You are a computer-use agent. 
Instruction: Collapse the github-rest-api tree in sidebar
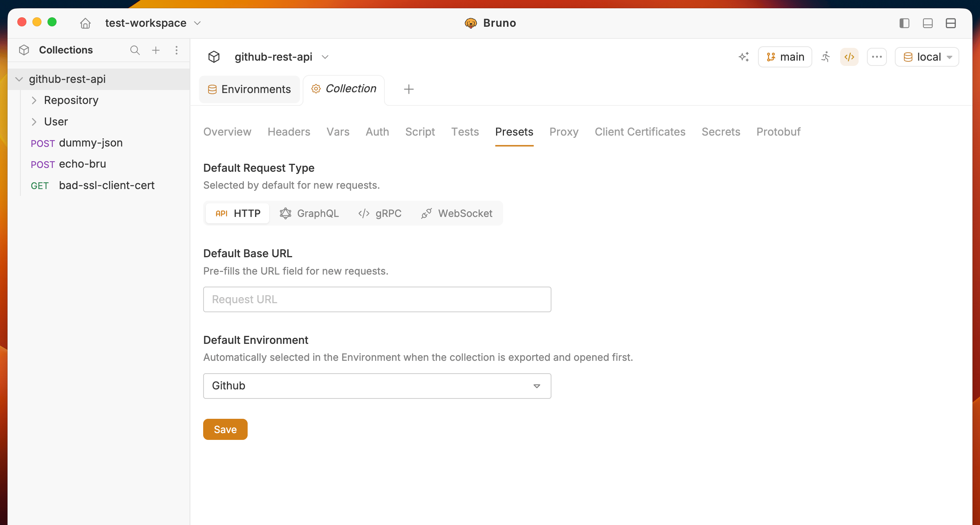pyautogui.click(x=19, y=79)
